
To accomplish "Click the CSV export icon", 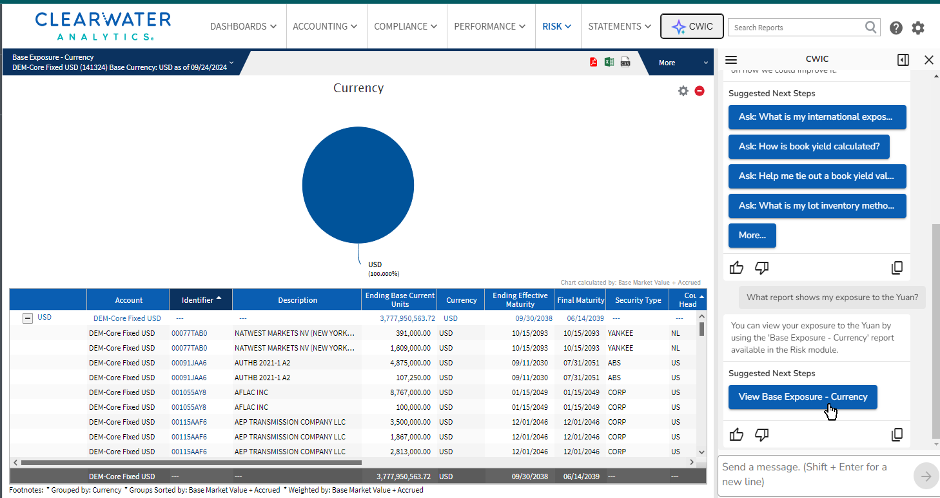I will 625,62.
